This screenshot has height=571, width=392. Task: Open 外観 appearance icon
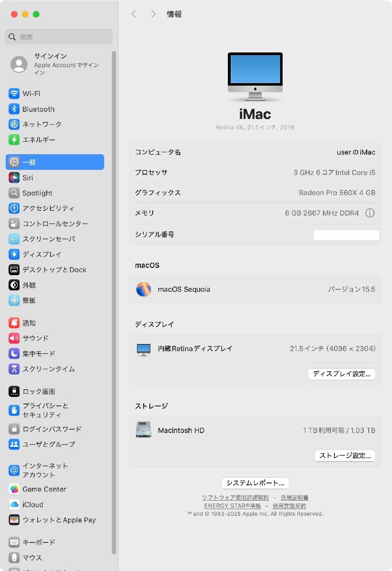(14, 285)
